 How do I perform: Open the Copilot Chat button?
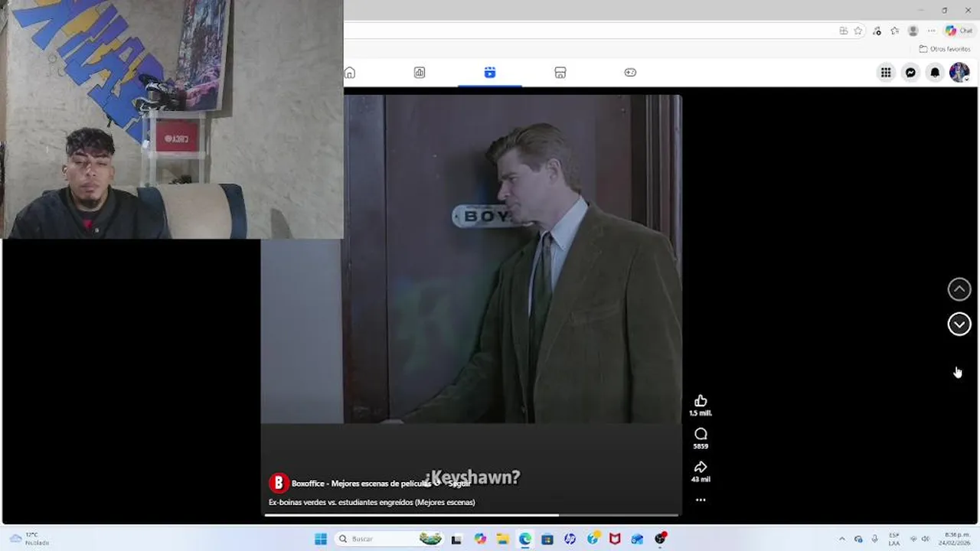coord(959,31)
